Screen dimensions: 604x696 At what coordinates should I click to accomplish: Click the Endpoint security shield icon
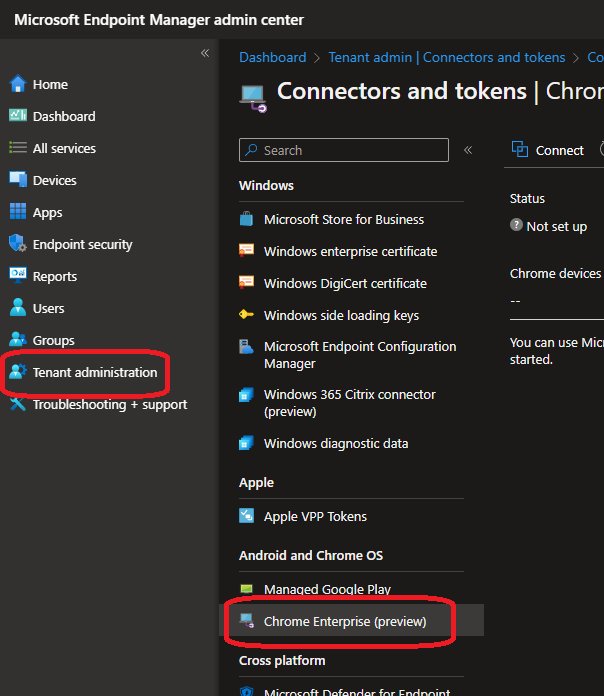point(17,244)
